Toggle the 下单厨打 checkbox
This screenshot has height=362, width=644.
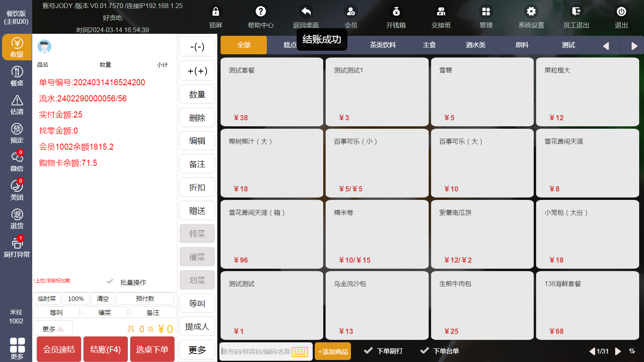368,351
